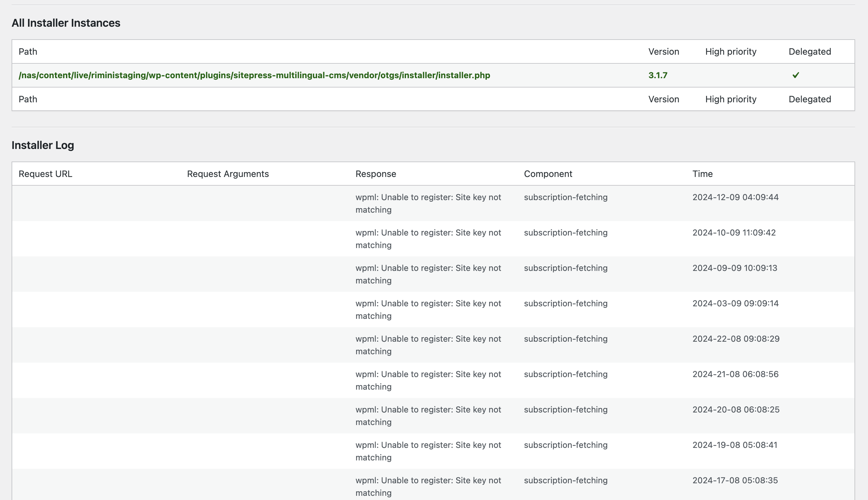Image resolution: width=868 pixels, height=500 pixels.
Task: Click log entry timestamped 2024-12-09 04:09:44
Action: coord(735,197)
